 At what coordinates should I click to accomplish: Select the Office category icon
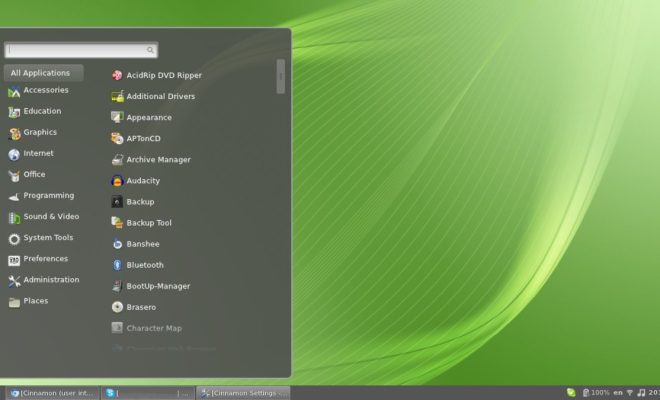14,176
